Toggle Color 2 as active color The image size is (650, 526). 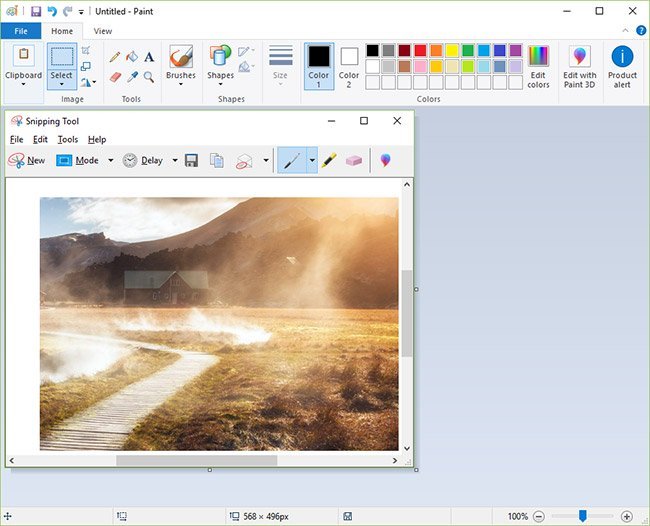349,64
